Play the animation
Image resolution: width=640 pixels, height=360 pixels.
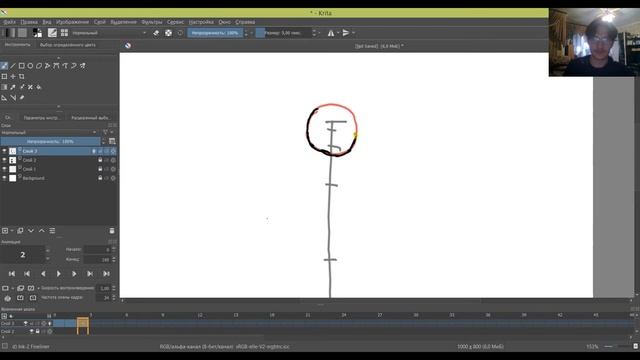[x=58, y=274]
